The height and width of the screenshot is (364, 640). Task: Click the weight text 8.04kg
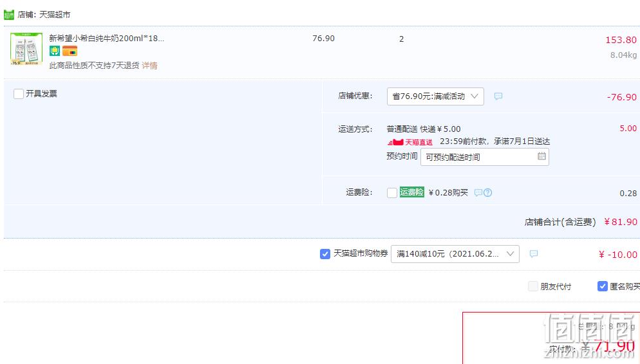pos(624,55)
